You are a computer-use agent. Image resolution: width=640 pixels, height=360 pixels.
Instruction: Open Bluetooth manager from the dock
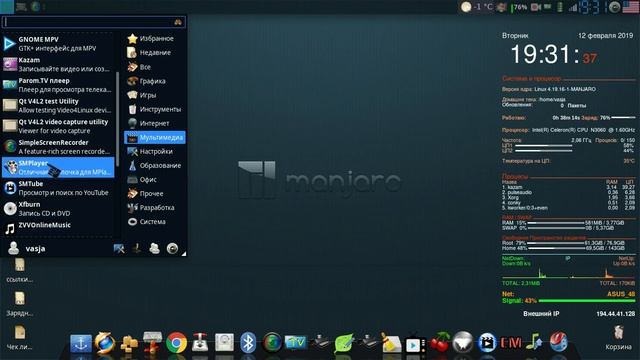pos(248,343)
